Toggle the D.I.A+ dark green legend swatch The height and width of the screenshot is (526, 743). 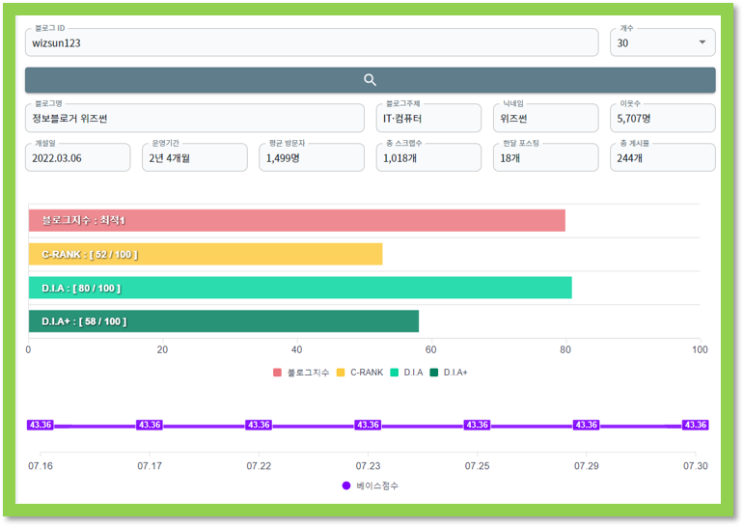click(x=434, y=372)
